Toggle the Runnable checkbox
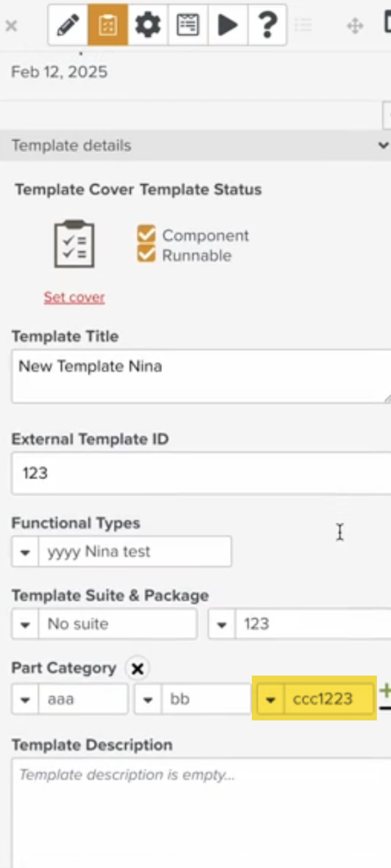The height and width of the screenshot is (868, 391). tap(146, 254)
